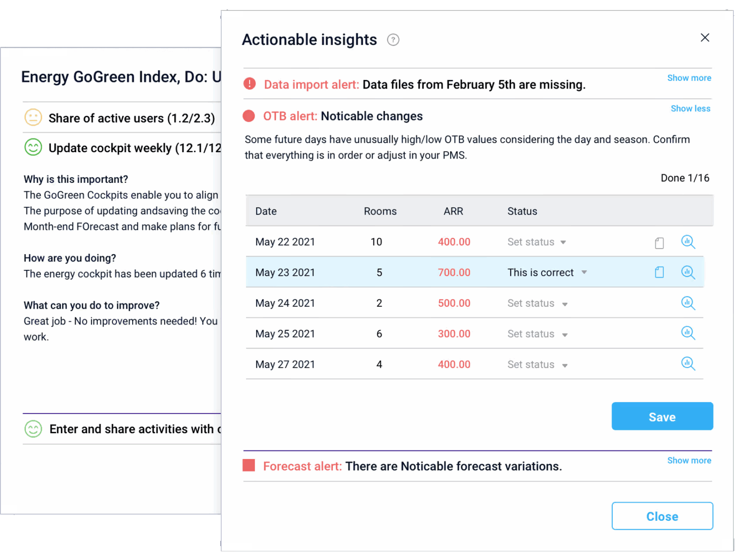Expand 'Share of active users' item

click(131, 118)
